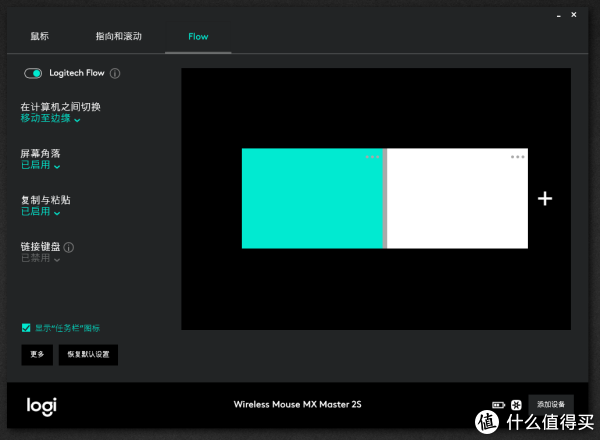Click 复制与粘贴 label
Screen dimensions: 600x440
pyautogui.click(x=46, y=200)
